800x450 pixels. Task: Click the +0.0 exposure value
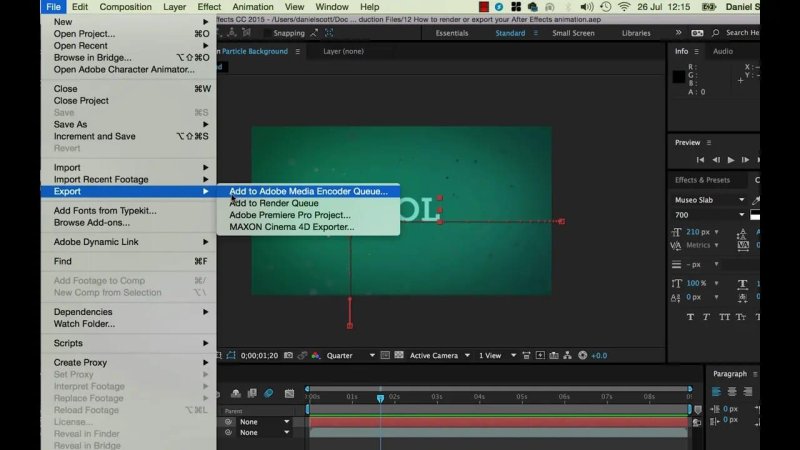pos(599,356)
